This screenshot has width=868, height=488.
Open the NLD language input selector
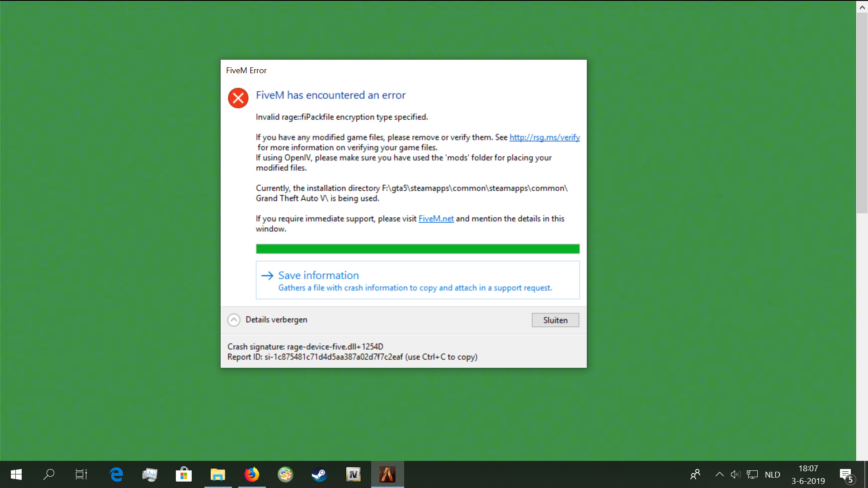[772, 474]
